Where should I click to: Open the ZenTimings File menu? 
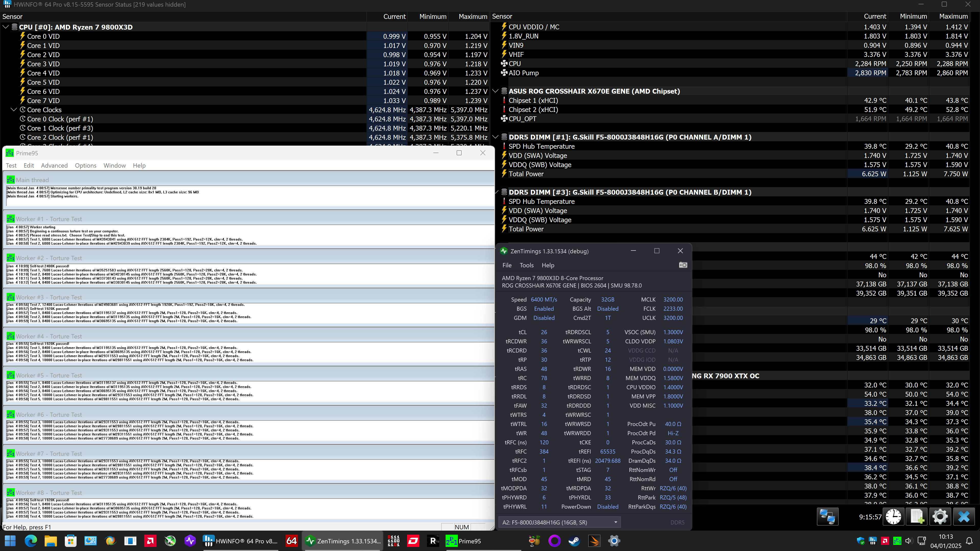click(x=507, y=265)
